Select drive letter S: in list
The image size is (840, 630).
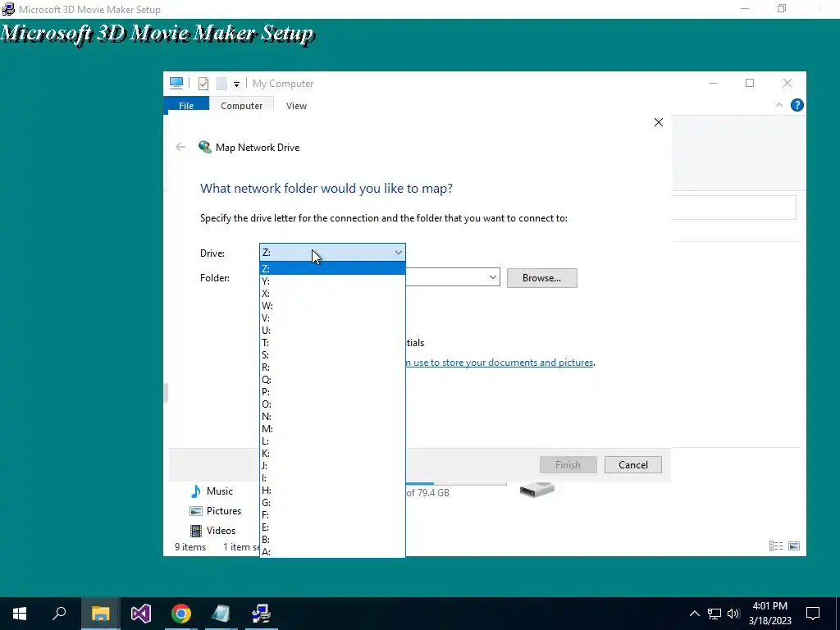(x=333, y=354)
